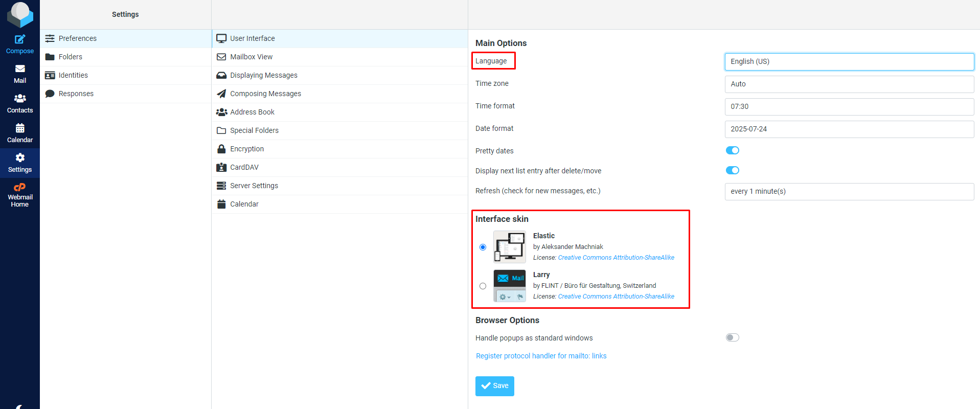Click the Roundcube logo at top left
This screenshot has width=980, height=409.
[20, 14]
